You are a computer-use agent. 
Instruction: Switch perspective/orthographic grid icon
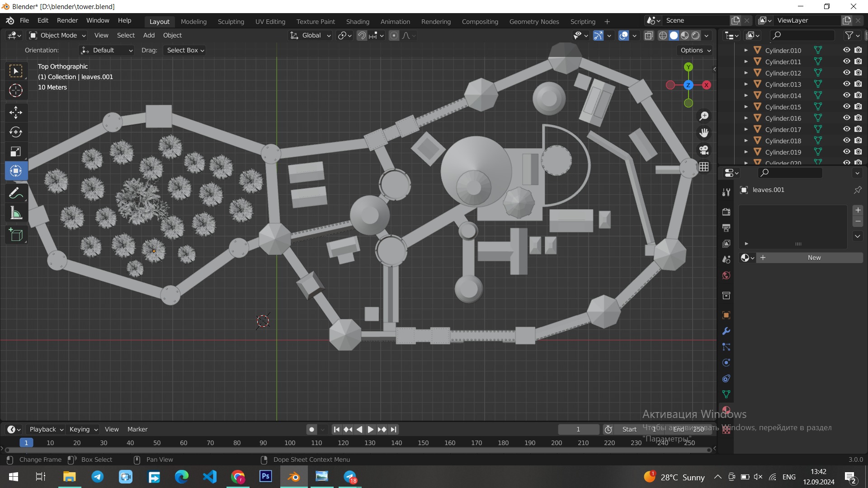point(704,167)
